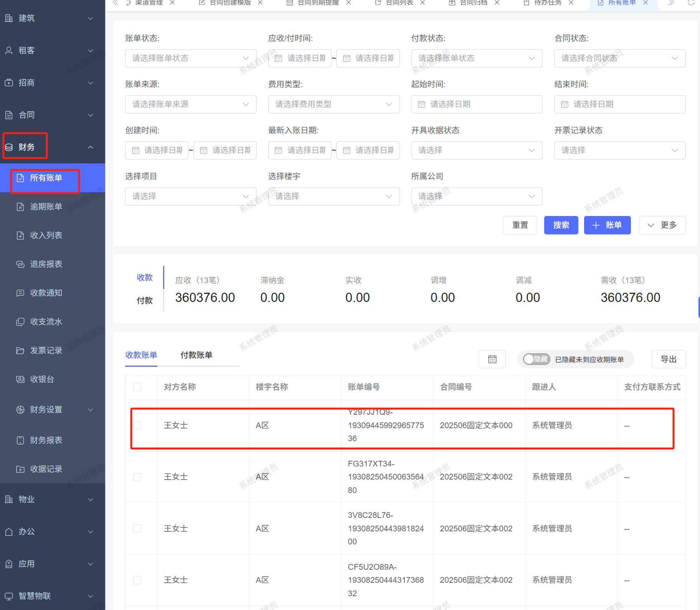The image size is (700, 610).
Task: Open the 所属公司 dropdown
Action: tap(476, 196)
